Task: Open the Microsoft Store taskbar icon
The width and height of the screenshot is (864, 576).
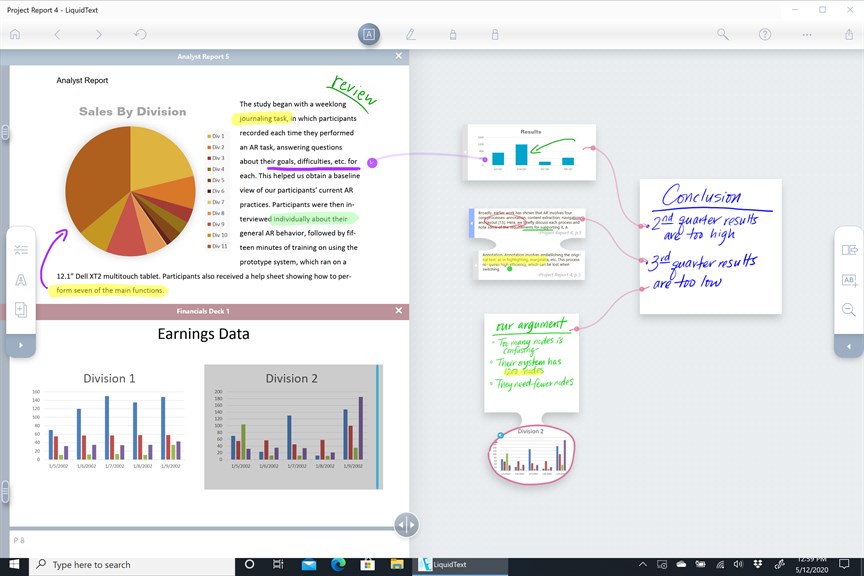Action: tap(368, 564)
